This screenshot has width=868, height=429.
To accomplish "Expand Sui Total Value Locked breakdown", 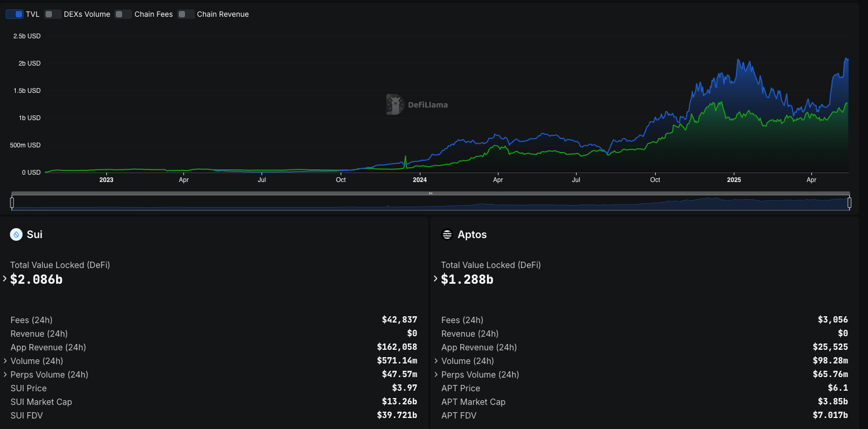I will [x=5, y=278].
